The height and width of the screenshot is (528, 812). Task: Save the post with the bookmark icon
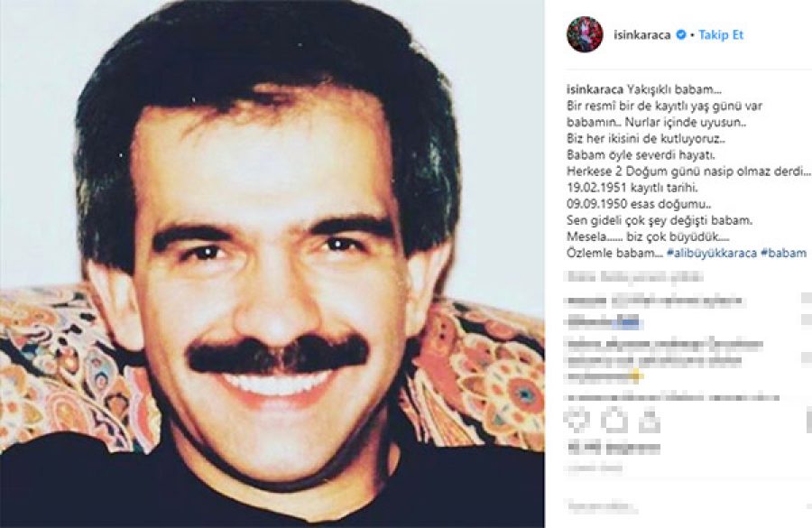coord(808,421)
